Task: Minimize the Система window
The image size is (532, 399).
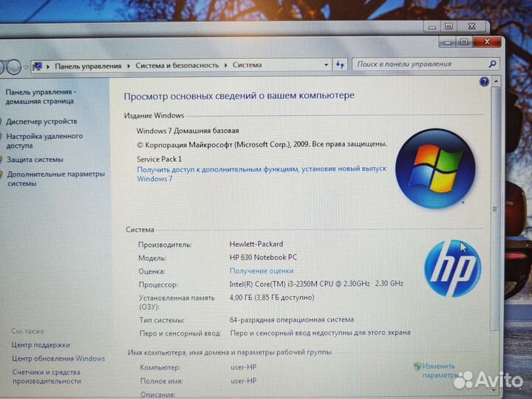Action: click(447, 42)
